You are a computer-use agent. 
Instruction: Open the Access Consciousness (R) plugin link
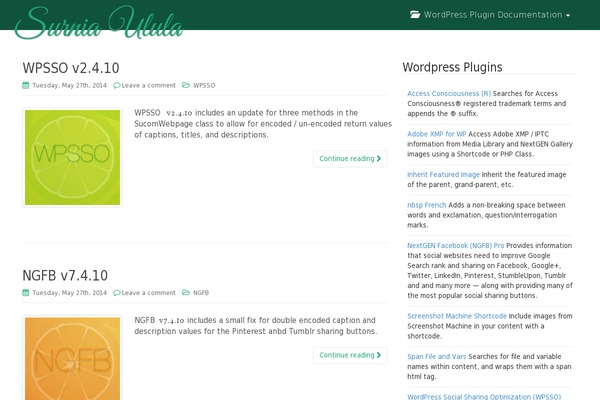pyautogui.click(x=449, y=93)
